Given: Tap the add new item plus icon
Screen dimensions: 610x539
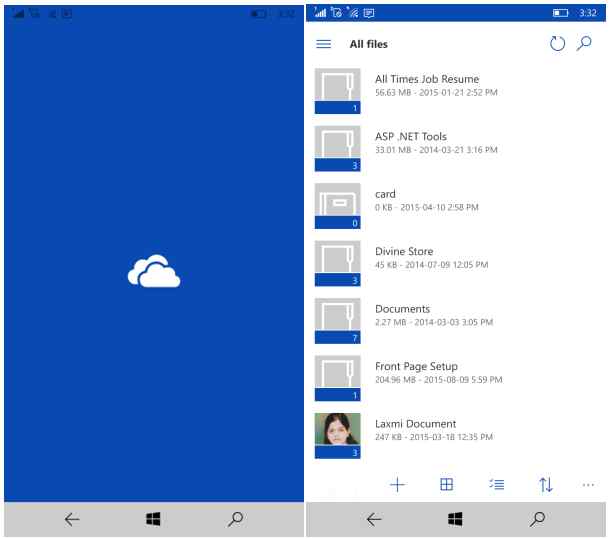Looking at the screenshot, I should click(397, 485).
